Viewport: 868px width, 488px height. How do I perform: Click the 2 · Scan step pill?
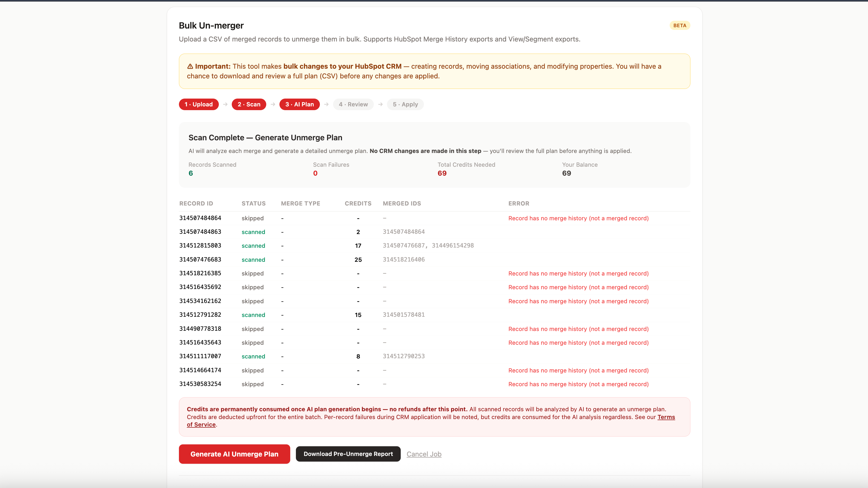click(249, 104)
